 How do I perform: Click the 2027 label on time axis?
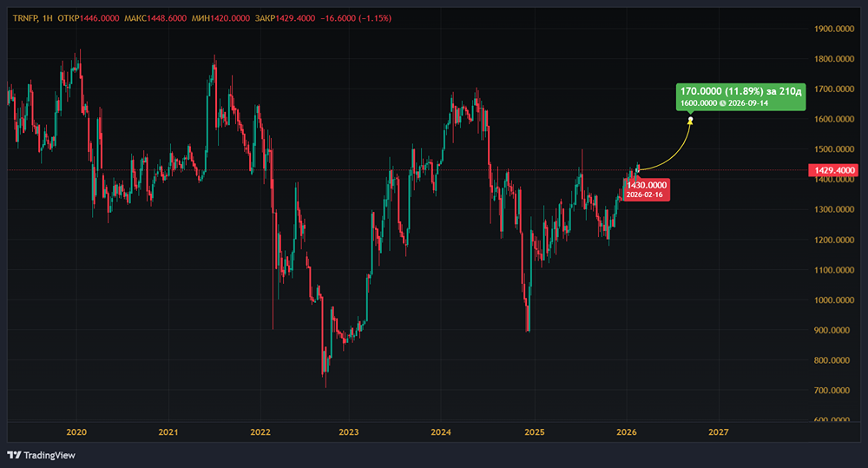click(719, 432)
